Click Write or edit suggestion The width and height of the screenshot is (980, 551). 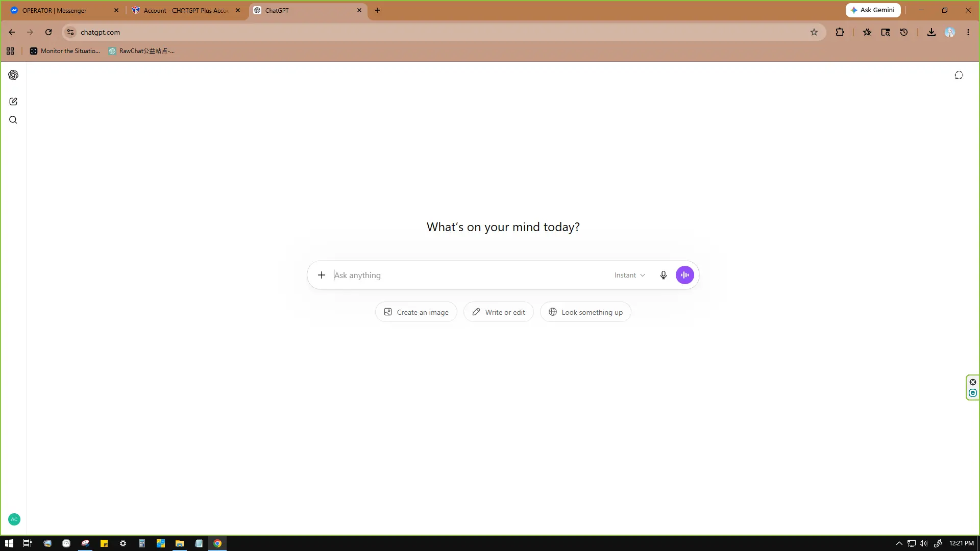point(498,312)
